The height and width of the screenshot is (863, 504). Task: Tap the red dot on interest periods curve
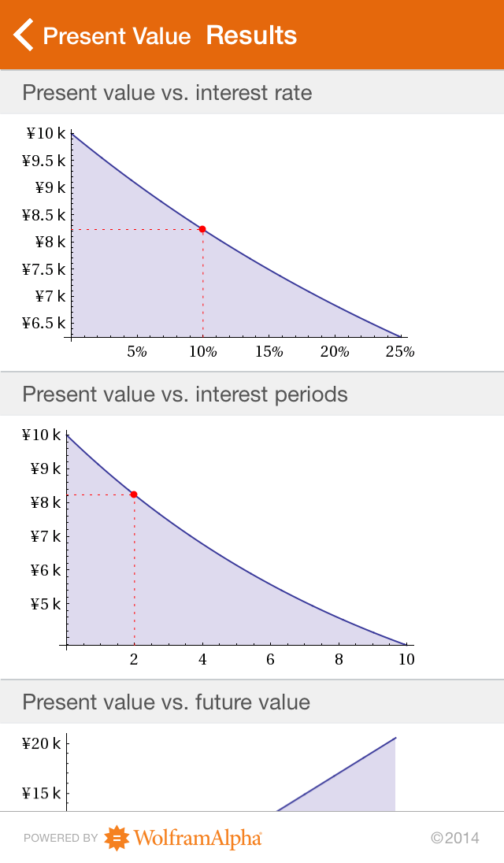click(134, 494)
